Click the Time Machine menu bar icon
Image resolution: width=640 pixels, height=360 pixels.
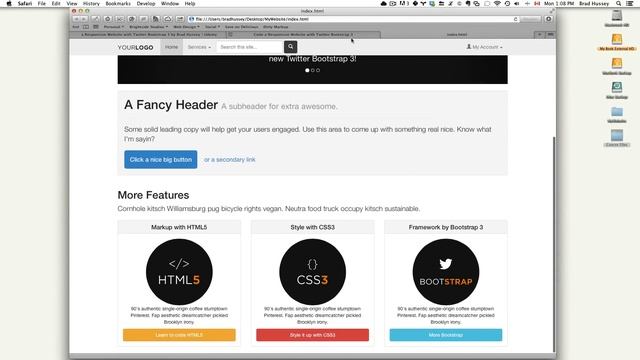click(x=507, y=3)
